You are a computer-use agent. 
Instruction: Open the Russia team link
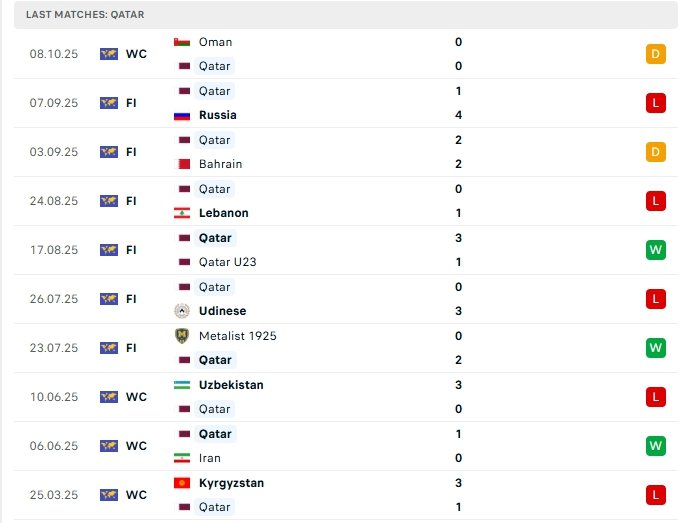coord(218,115)
